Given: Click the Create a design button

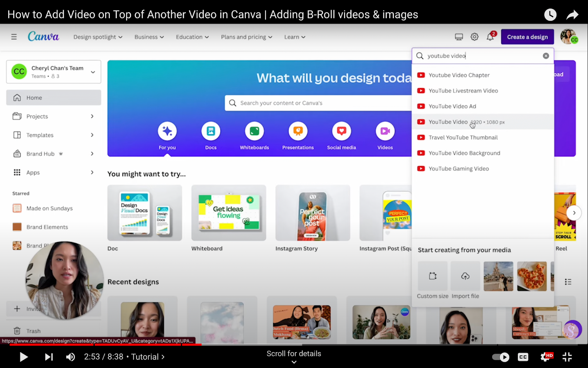Looking at the screenshot, I should pyautogui.click(x=527, y=37).
